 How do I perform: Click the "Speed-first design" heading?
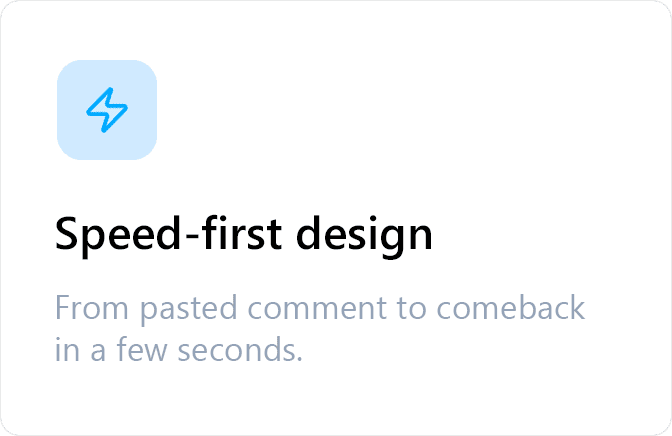[x=244, y=236]
